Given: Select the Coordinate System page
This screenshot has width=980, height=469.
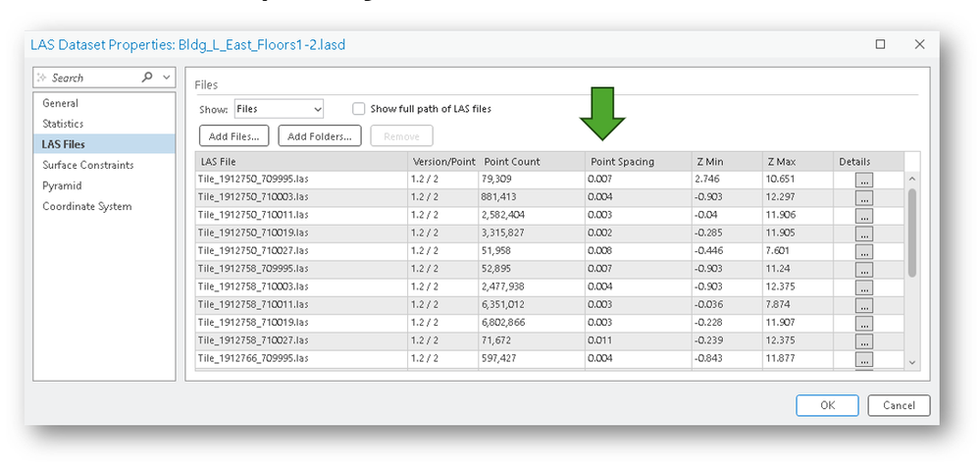Looking at the screenshot, I should (x=87, y=206).
